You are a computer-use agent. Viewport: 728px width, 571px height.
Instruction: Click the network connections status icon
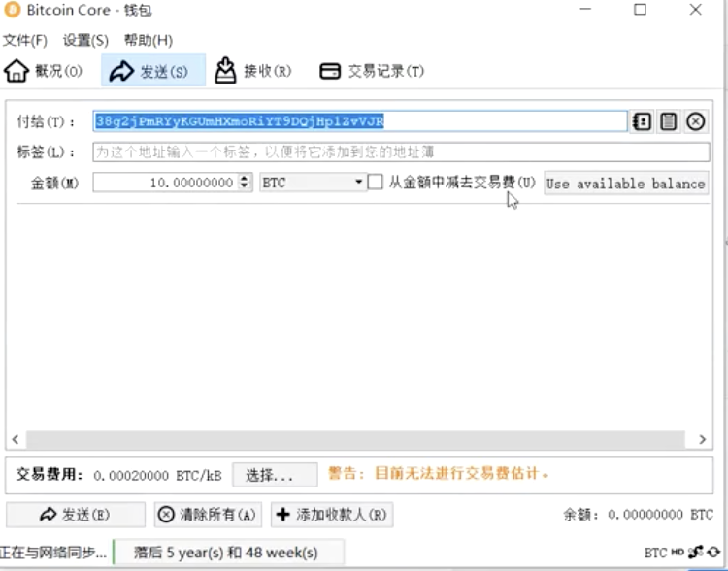[x=695, y=552]
